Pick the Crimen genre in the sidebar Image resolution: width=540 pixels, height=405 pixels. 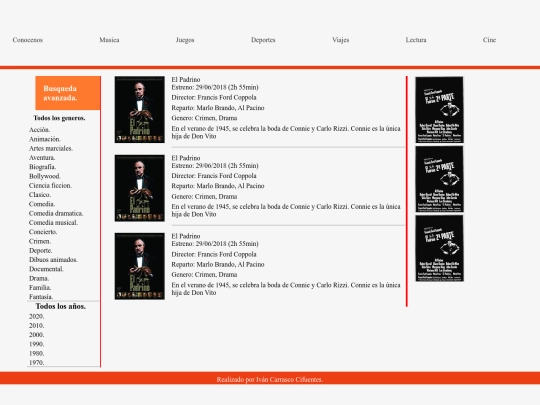click(x=40, y=241)
